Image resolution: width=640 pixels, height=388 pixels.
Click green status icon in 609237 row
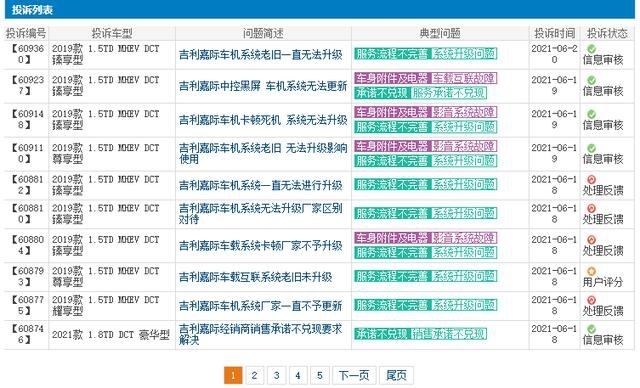(591, 80)
